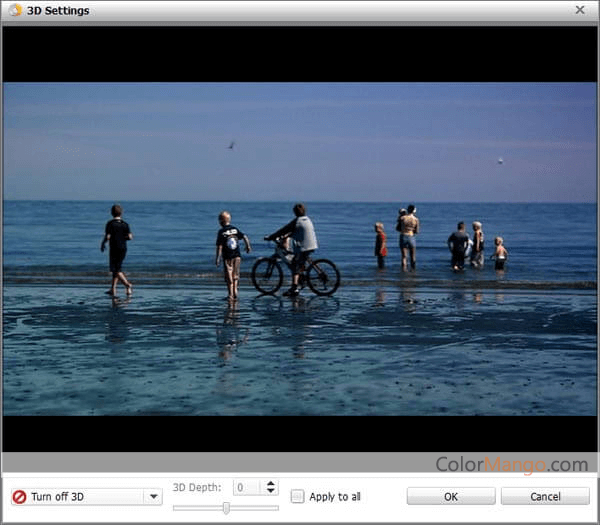Confirm settings with the OK button
600x525 pixels.
(x=451, y=496)
